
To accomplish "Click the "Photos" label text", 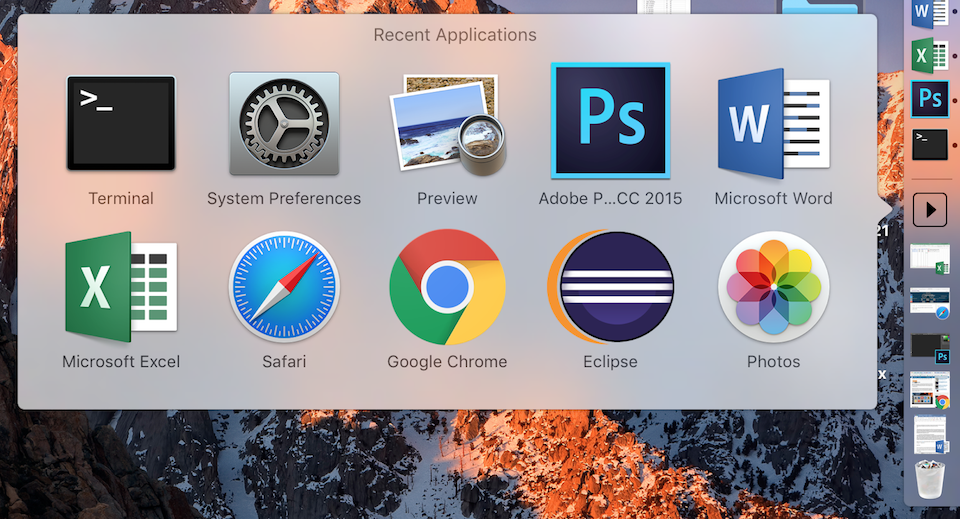I will pos(773,362).
